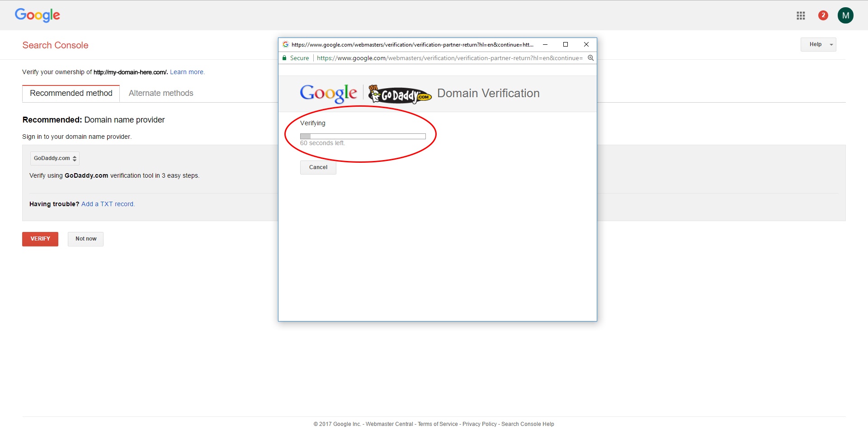The image size is (868, 430).
Task: Open the Google apps grid icon
Action: 801,15
